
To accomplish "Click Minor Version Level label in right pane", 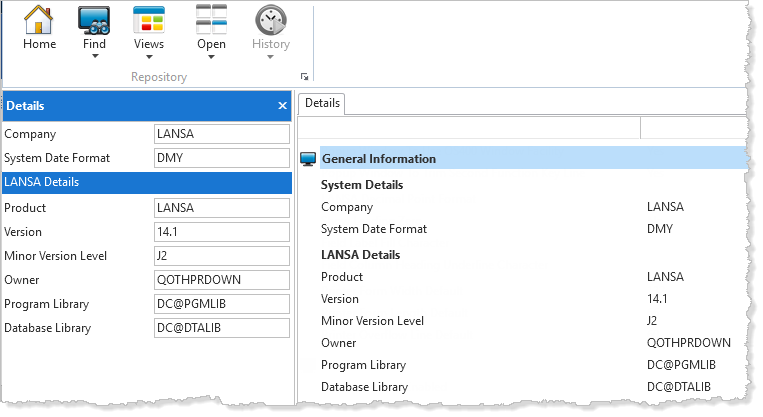I will click(372, 321).
